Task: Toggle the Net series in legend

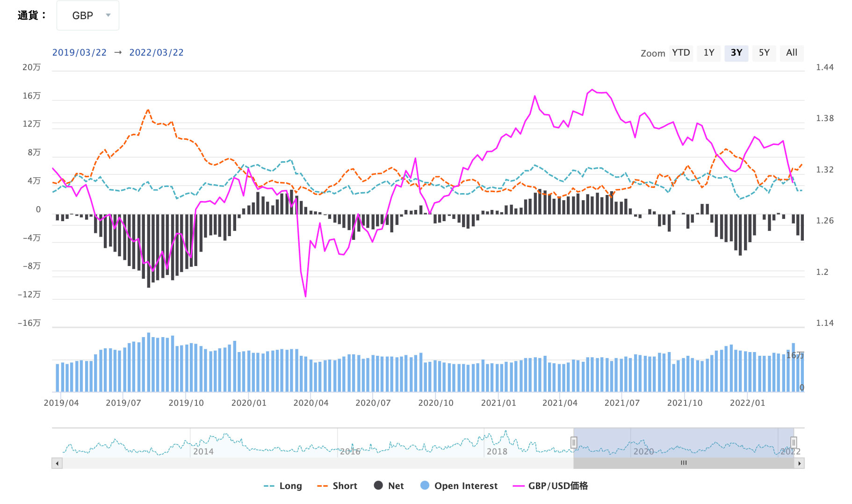Action: [389, 486]
